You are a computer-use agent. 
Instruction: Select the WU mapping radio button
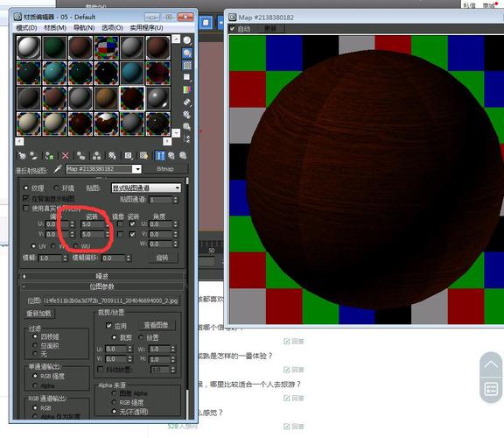pyautogui.click(x=76, y=246)
